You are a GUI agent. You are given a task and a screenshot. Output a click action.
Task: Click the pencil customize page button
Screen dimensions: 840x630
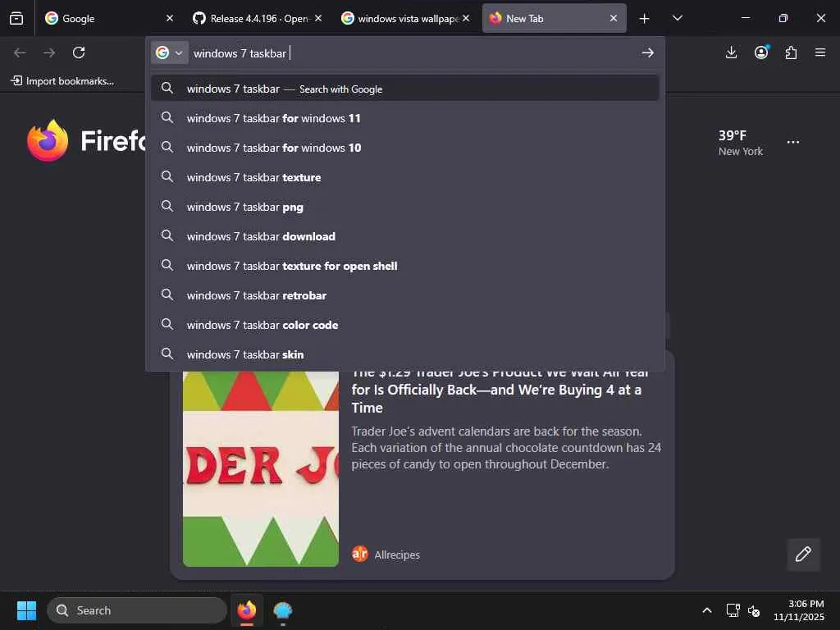pyautogui.click(x=803, y=554)
